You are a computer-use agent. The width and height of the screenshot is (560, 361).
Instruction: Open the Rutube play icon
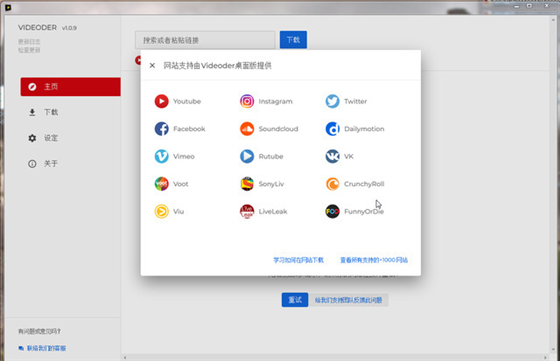[247, 156]
